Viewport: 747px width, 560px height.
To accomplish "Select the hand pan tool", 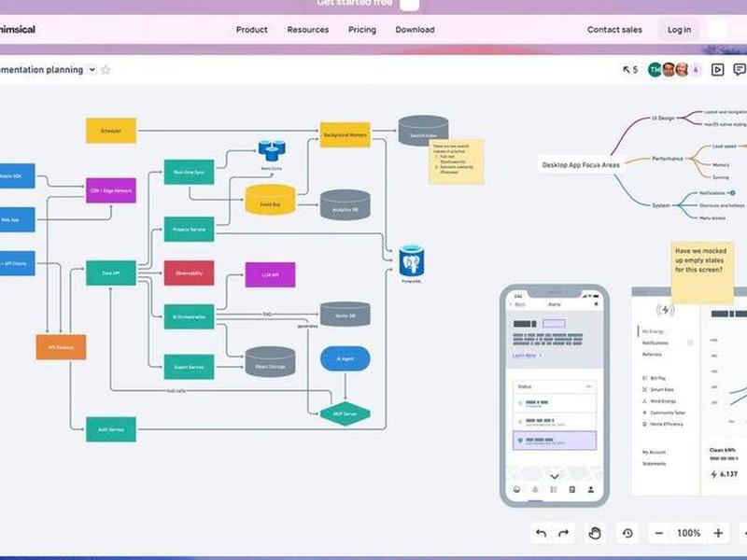I will [x=595, y=533].
